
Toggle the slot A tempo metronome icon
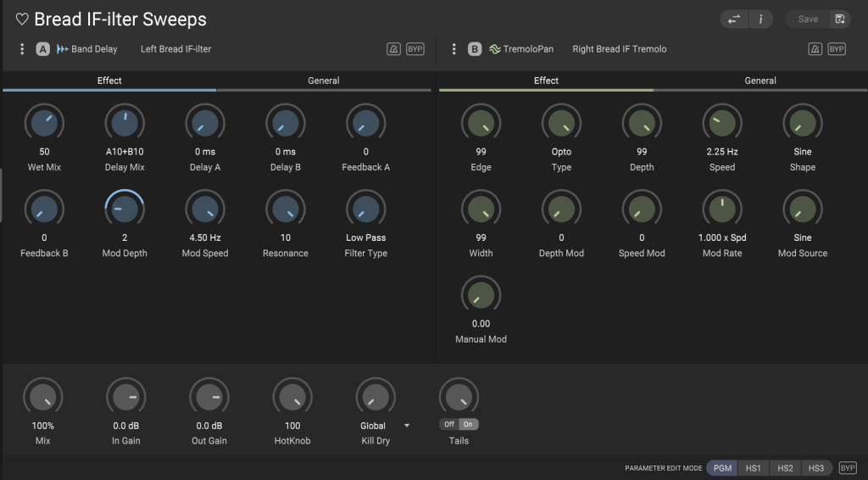pyautogui.click(x=393, y=49)
